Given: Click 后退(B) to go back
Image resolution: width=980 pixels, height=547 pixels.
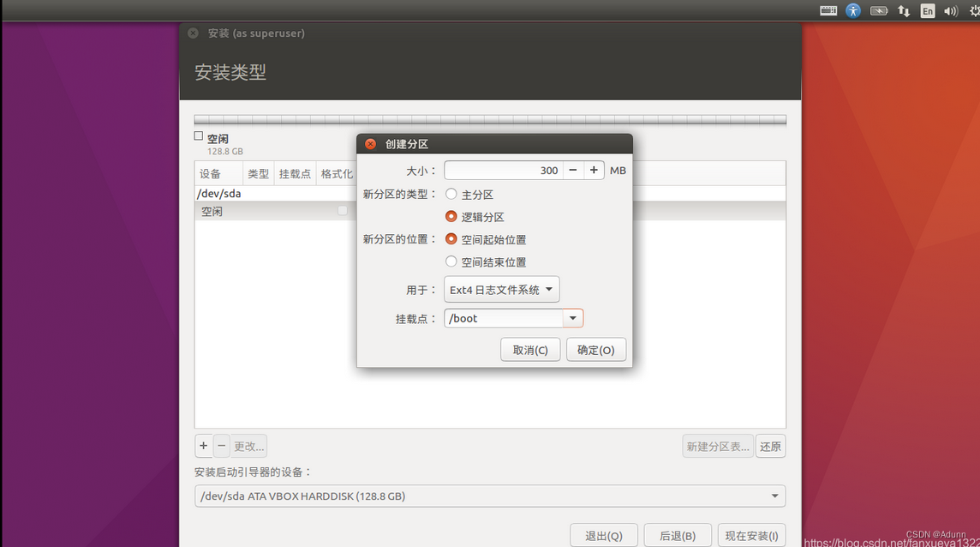Looking at the screenshot, I should (x=678, y=536).
